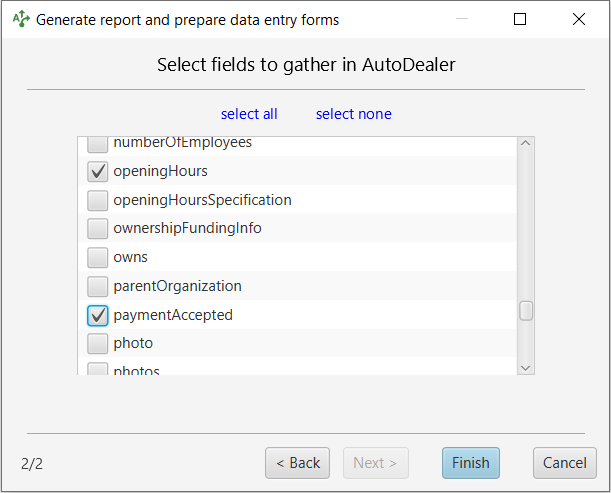Click the field list scrollbar thumb
Image resolution: width=611 pixels, height=493 pixels.
pyautogui.click(x=526, y=311)
